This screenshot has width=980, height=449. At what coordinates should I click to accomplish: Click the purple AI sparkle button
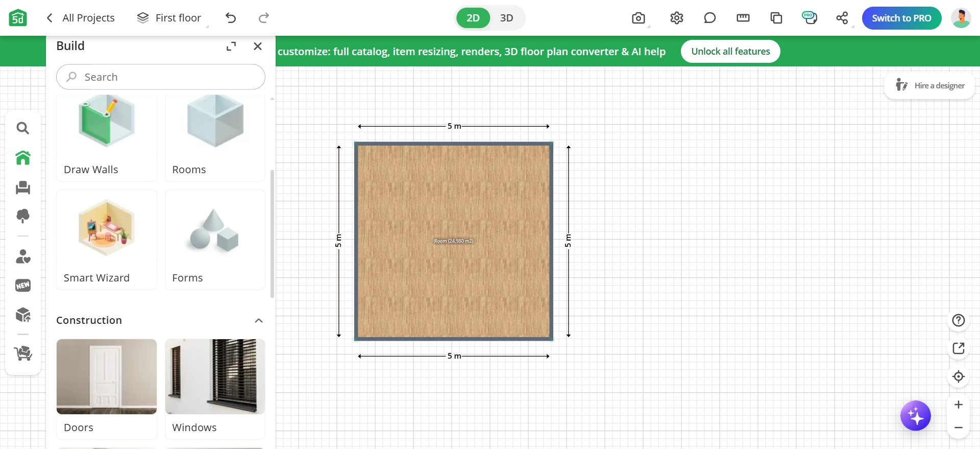click(x=915, y=416)
